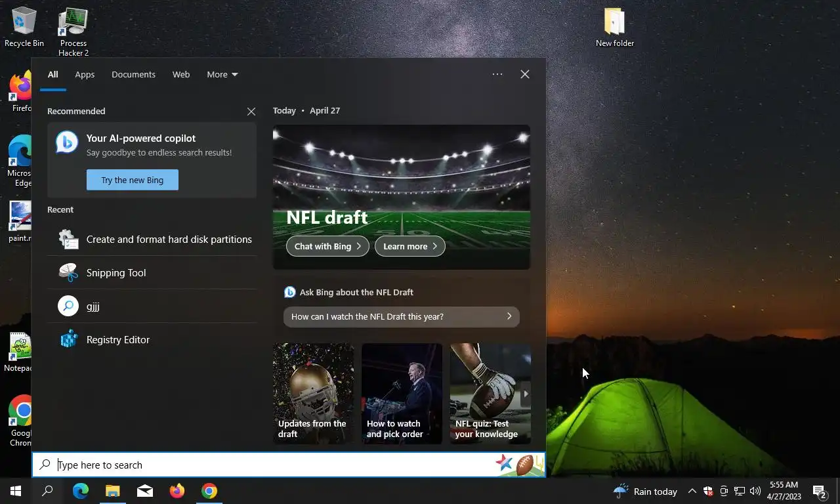This screenshot has width=840, height=504.
Task: Click the Bing copilot logo icon
Action: (x=67, y=142)
